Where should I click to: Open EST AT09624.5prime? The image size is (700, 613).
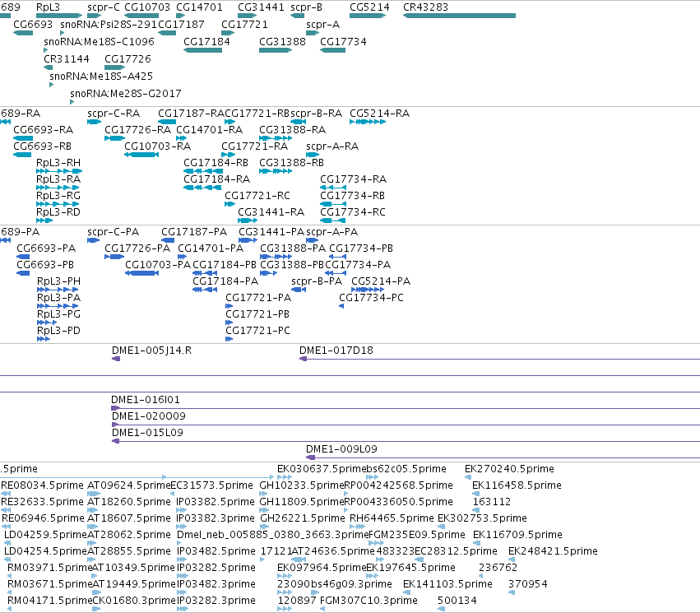click(129, 485)
